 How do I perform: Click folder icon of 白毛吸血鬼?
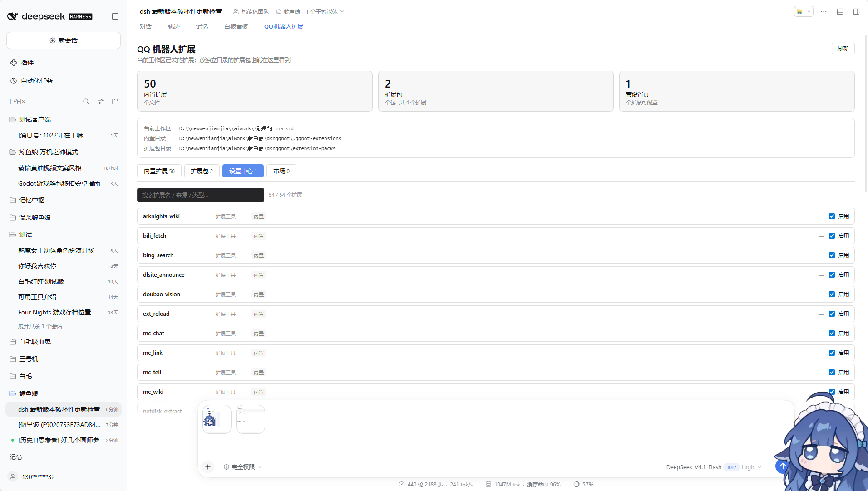13,342
